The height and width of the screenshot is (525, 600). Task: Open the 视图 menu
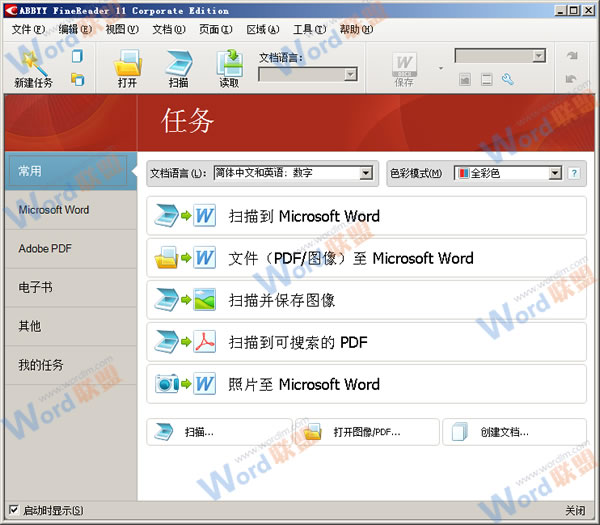point(122,29)
